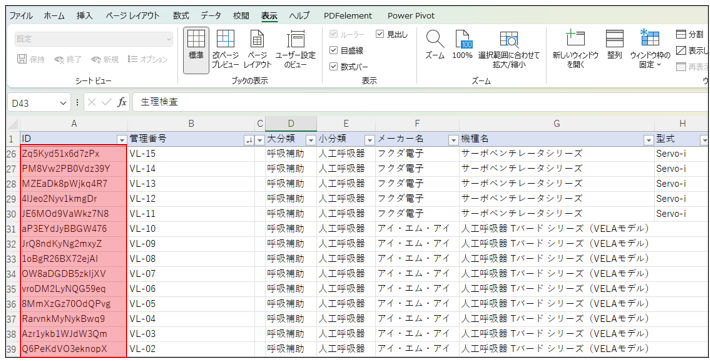Select フクダ電子 cell in row 28
710x361 pixels.
pyautogui.click(x=417, y=184)
